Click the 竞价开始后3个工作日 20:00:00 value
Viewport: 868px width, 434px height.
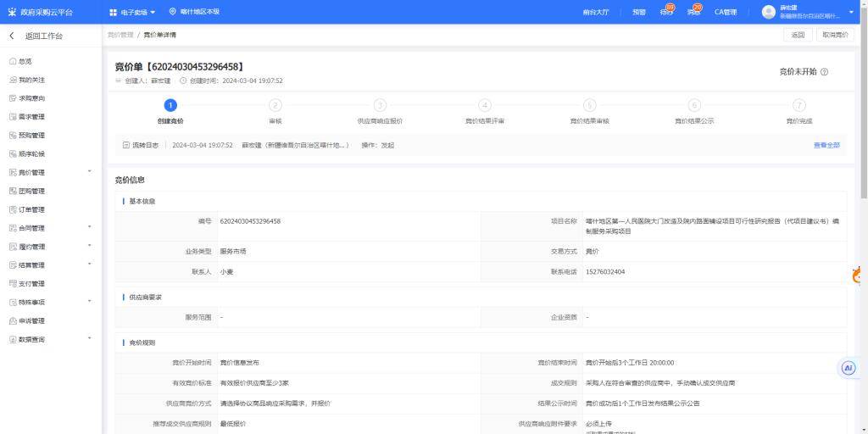pyautogui.click(x=630, y=363)
